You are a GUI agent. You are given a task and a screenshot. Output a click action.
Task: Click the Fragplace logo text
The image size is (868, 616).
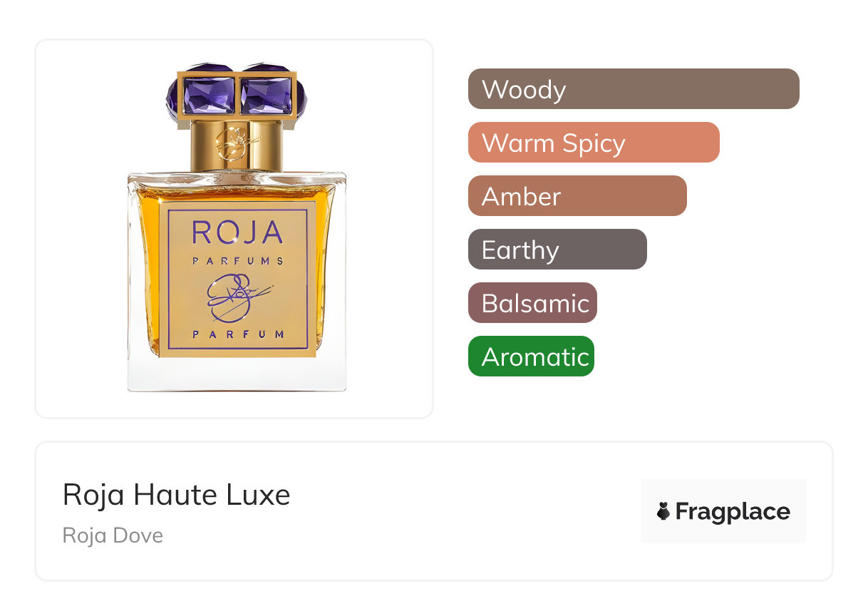click(733, 512)
